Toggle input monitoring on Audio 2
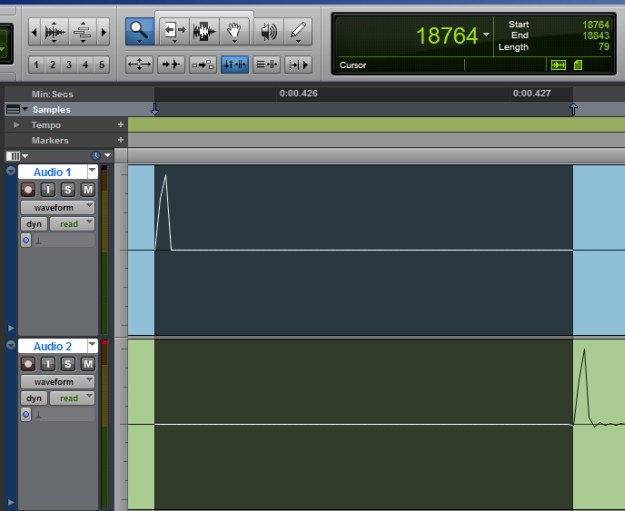The width and height of the screenshot is (625, 511). click(48, 364)
